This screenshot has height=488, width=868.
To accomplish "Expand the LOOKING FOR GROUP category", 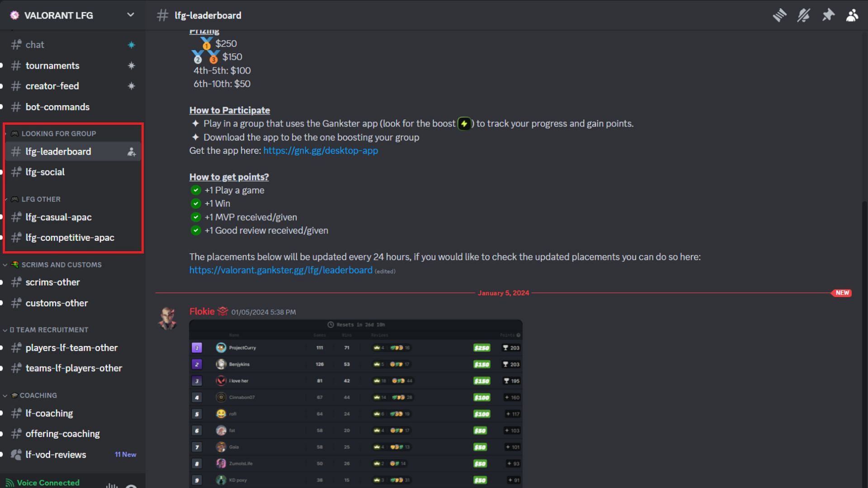I will 58,133.
